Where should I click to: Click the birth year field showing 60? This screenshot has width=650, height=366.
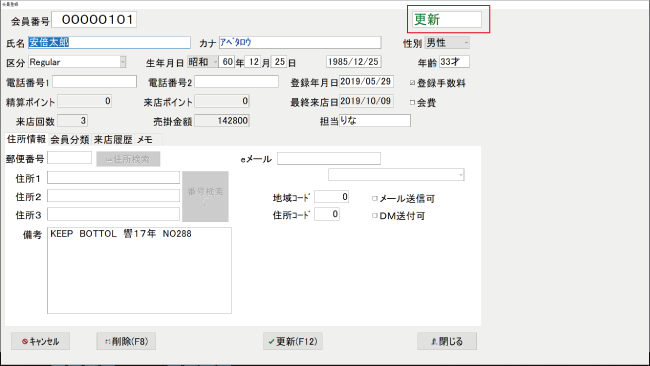coord(227,62)
